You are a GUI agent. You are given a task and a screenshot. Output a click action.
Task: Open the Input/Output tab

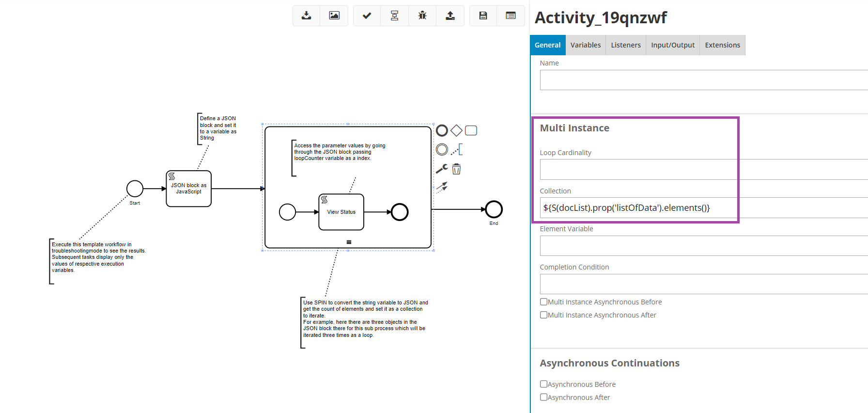pyautogui.click(x=672, y=45)
